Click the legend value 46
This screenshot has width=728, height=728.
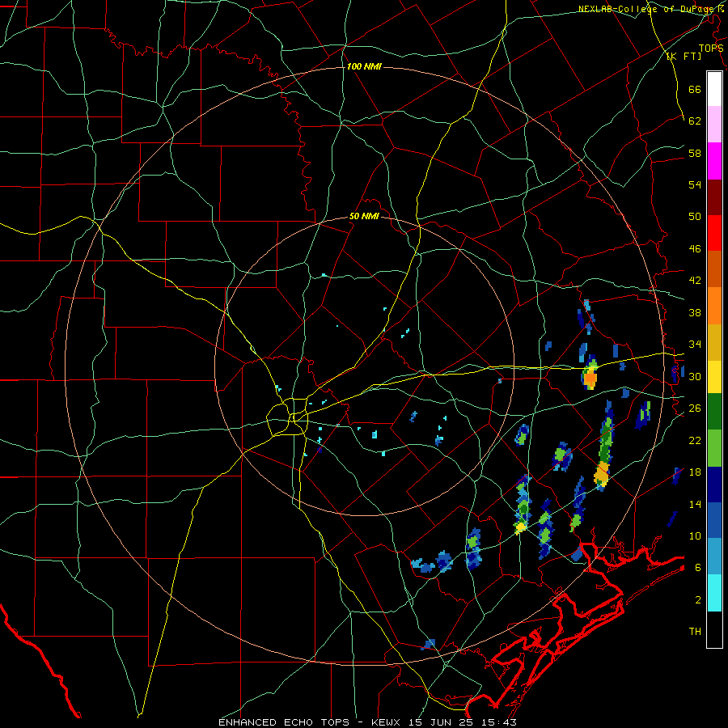[695, 249]
